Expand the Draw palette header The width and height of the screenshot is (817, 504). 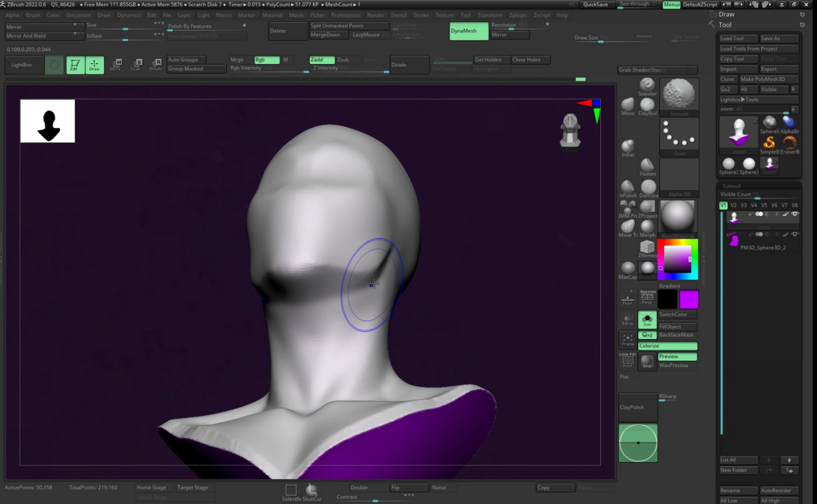727,15
